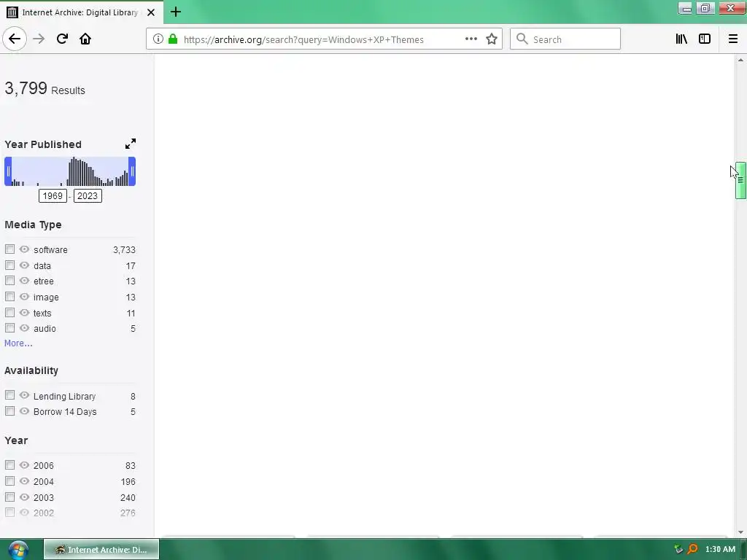The image size is (747, 560).
Task: Toggle eye icon for data
Action: (24, 265)
